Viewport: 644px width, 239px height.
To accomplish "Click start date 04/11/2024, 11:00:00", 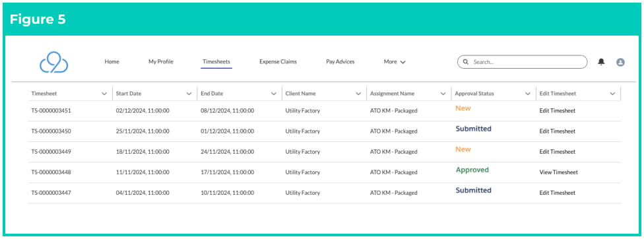I will click(143, 193).
